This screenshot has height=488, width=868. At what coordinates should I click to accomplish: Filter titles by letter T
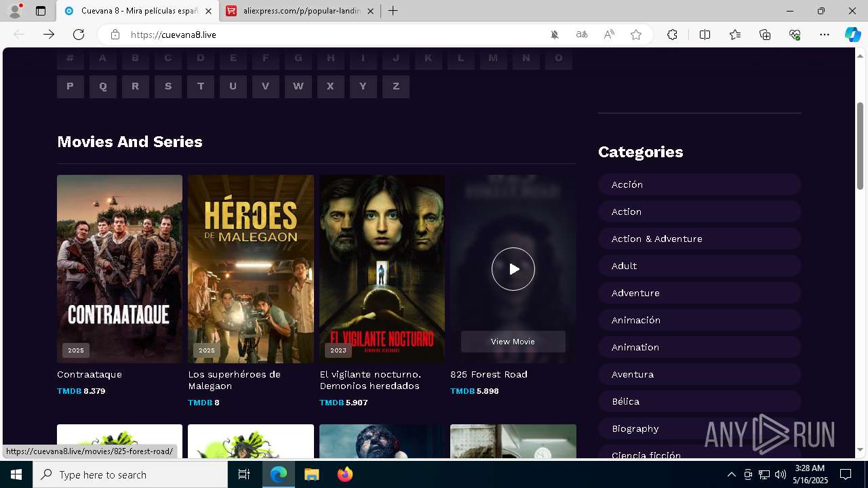(x=201, y=86)
